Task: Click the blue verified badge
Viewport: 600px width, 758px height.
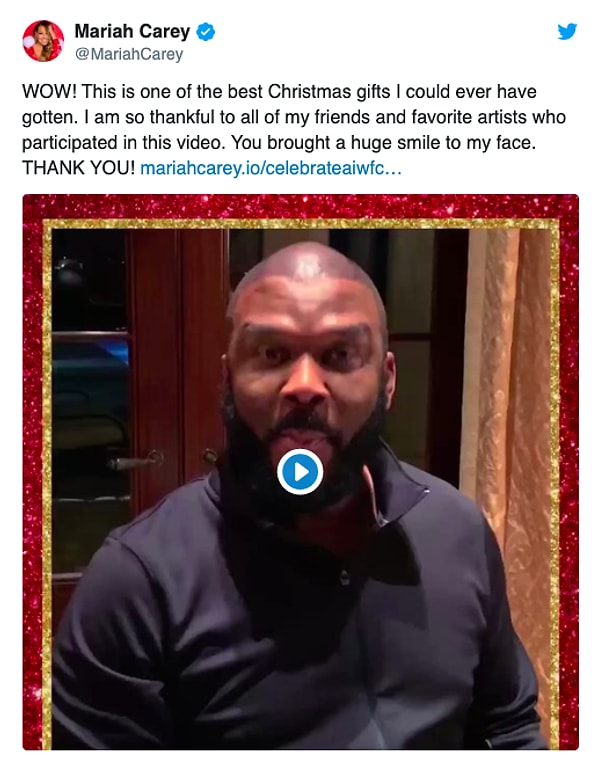Action: 206,32
